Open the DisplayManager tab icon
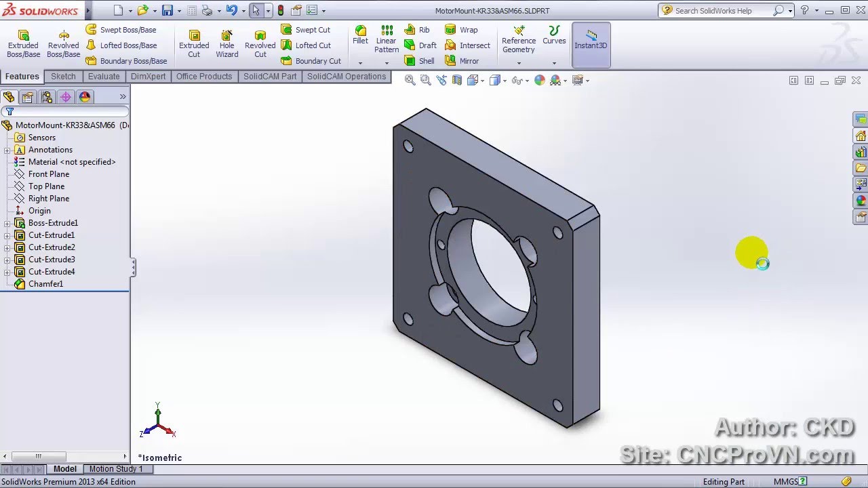868x488 pixels. click(x=85, y=97)
